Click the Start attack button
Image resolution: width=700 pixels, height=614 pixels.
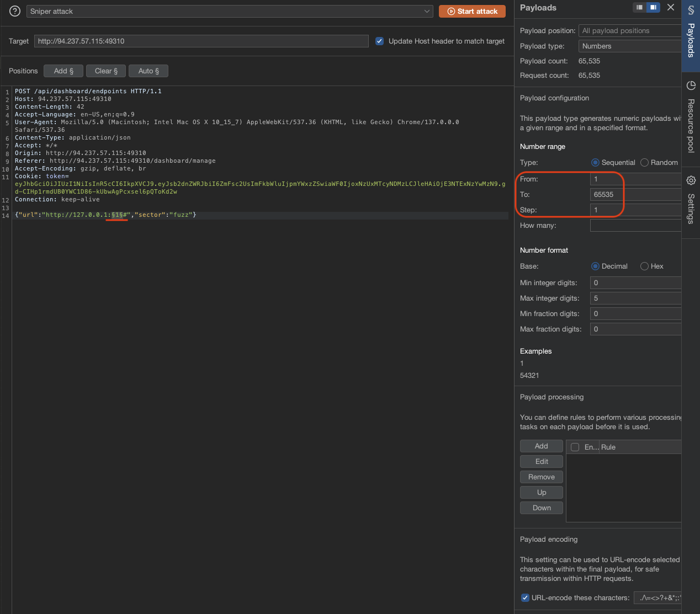tap(472, 11)
